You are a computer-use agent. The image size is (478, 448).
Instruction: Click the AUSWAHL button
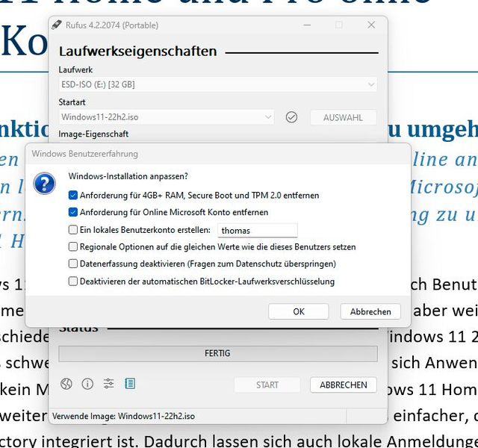click(344, 117)
